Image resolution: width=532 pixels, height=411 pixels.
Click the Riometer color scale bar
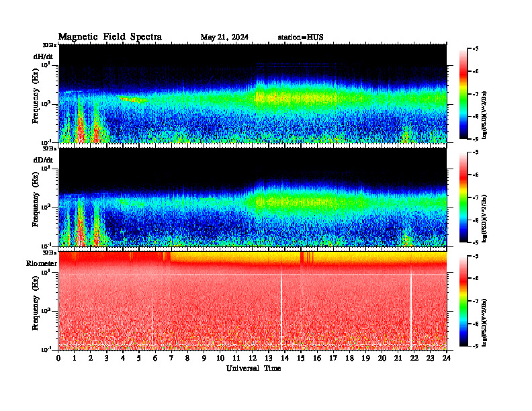pyautogui.click(x=463, y=301)
